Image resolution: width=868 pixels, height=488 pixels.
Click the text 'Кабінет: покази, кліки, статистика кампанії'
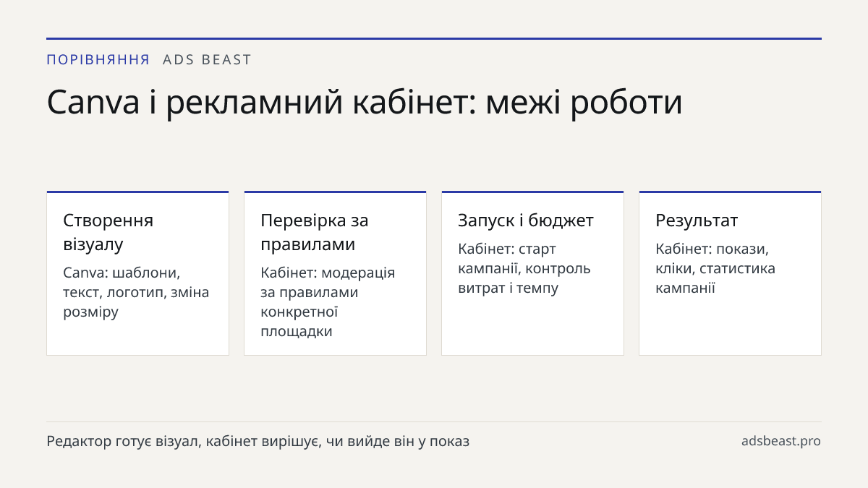(715, 268)
